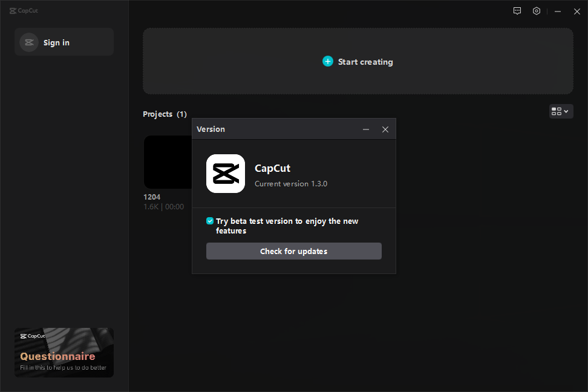
Task: Click the Sign in button
Action: pos(64,42)
